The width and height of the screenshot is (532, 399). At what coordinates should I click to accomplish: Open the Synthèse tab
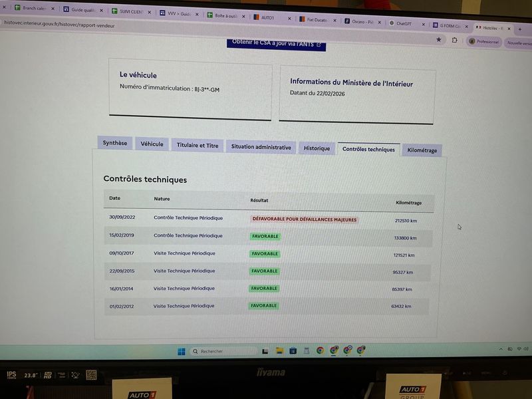coord(114,143)
